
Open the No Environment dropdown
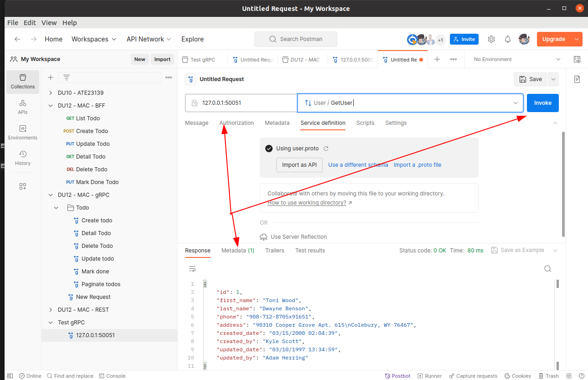517,59
